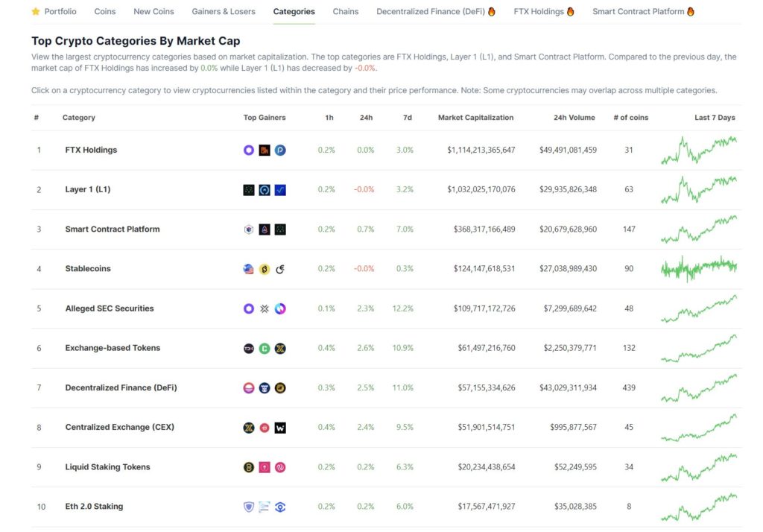Viewport: 763px width, 532px height.
Task: View the Eth 2.0 Staking category
Action: (94, 507)
